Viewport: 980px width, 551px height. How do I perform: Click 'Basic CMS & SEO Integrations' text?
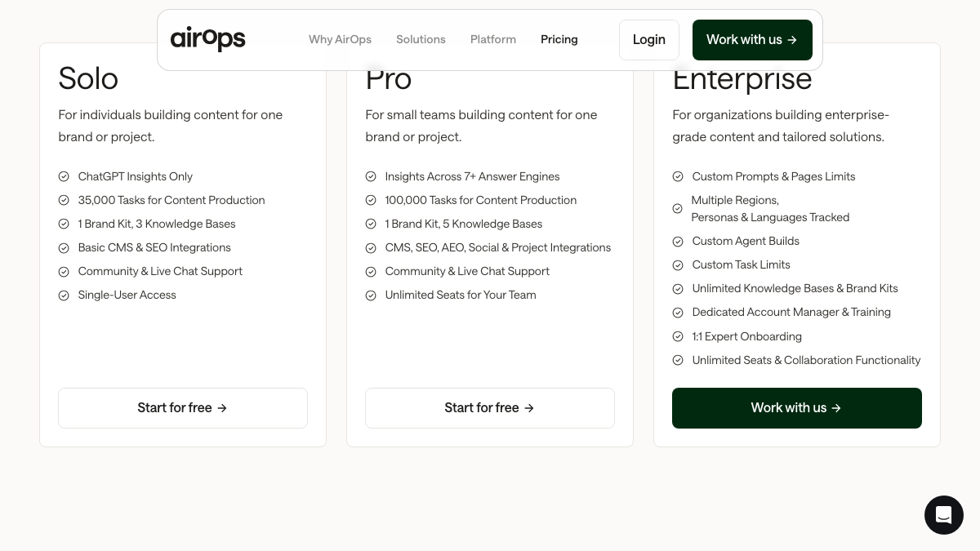coord(154,247)
